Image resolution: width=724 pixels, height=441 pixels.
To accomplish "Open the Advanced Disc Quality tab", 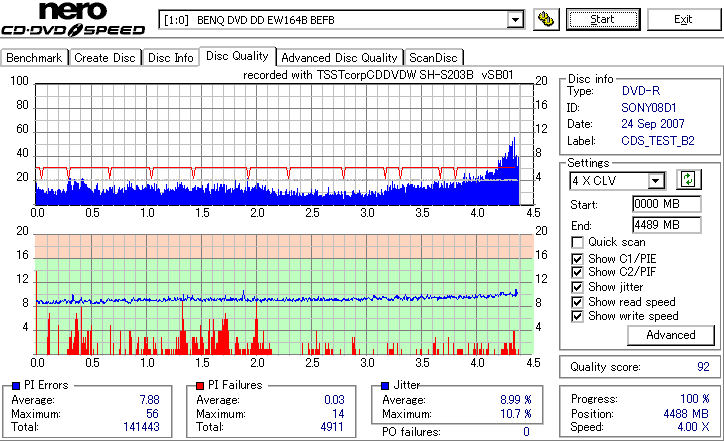I will pyautogui.click(x=339, y=58).
